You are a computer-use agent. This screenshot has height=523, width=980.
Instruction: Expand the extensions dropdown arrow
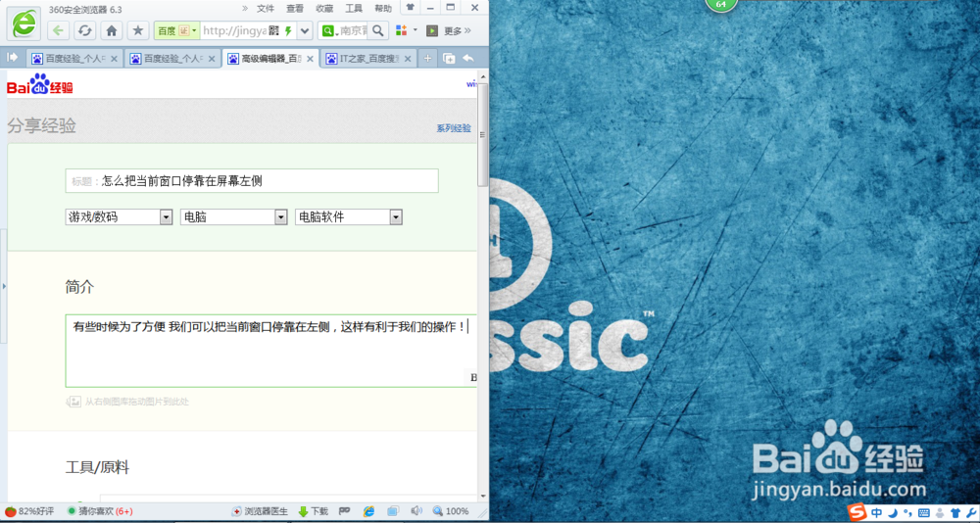(x=415, y=29)
